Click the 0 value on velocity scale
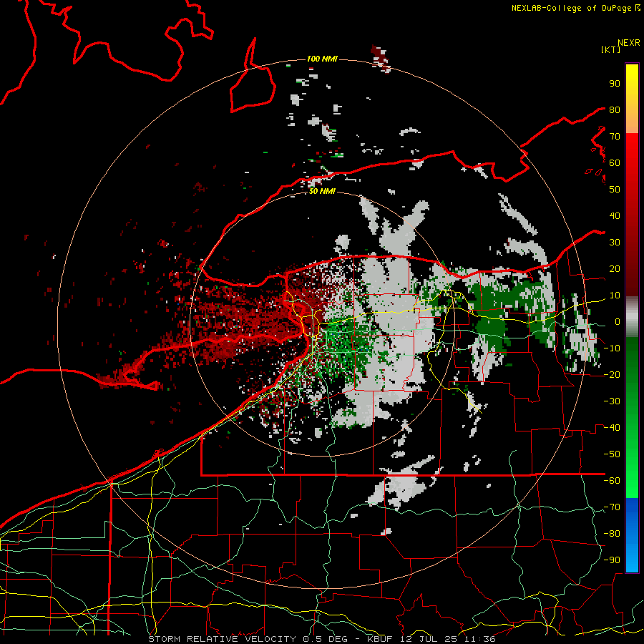Image resolution: width=644 pixels, height=644 pixels. click(x=618, y=322)
